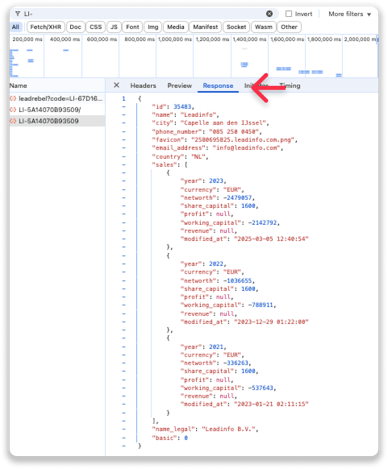388x469 pixels.
Task: Click the 1,400,000 ms mark in the overview timeline
Action: 250,39
